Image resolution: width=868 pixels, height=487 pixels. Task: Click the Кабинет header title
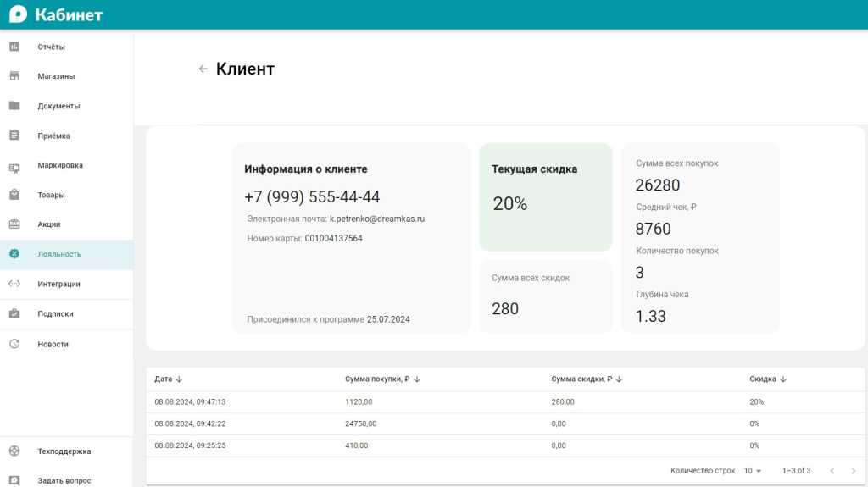click(x=69, y=15)
